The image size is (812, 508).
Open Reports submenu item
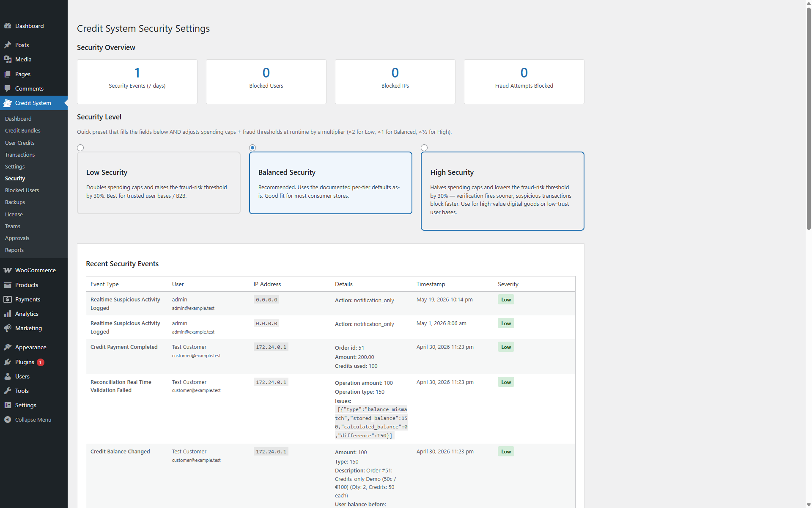pos(14,250)
